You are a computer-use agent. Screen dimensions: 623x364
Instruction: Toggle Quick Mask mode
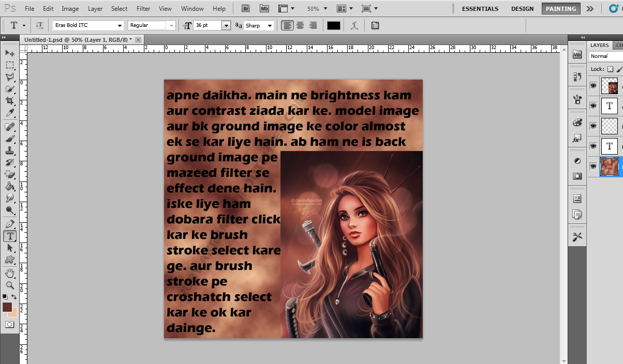pyautogui.click(x=10, y=324)
